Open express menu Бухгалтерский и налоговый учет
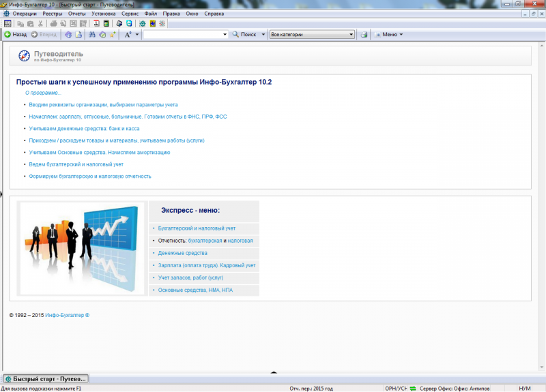This screenshot has height=392, width=546. click(x=197, y=228)
